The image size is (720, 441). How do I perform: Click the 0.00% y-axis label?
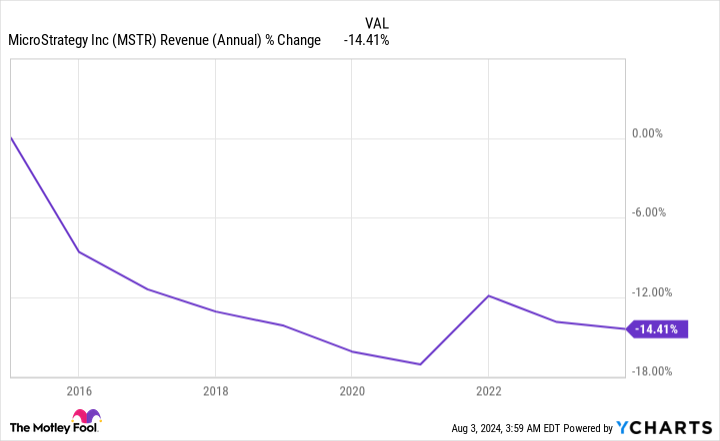point(647,134)
